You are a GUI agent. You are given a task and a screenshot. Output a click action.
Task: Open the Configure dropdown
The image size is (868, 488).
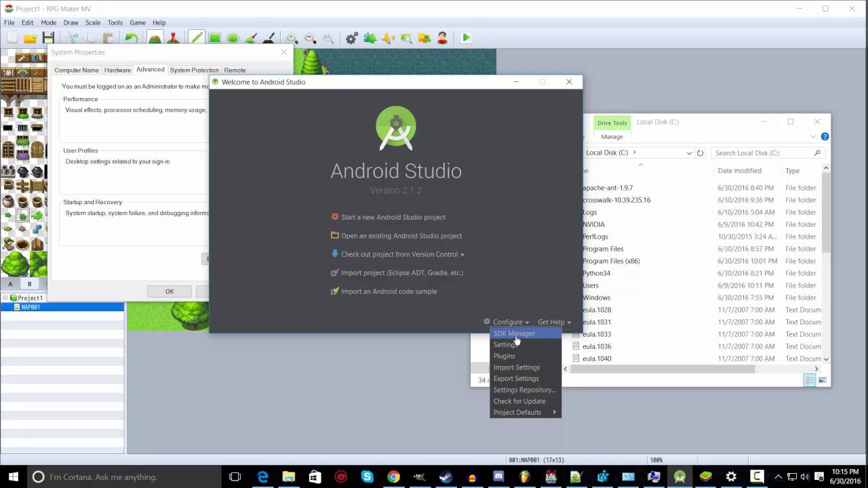[x=506, y=322]
